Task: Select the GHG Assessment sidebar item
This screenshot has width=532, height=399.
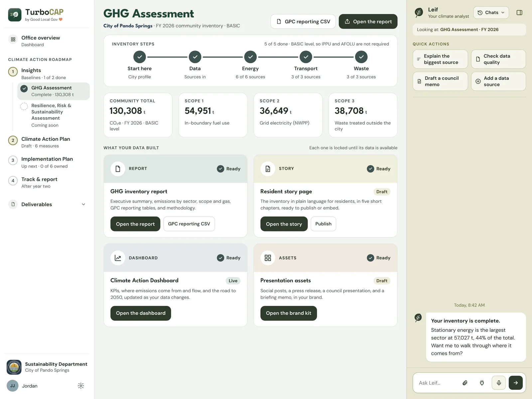Action: [54, 91]
